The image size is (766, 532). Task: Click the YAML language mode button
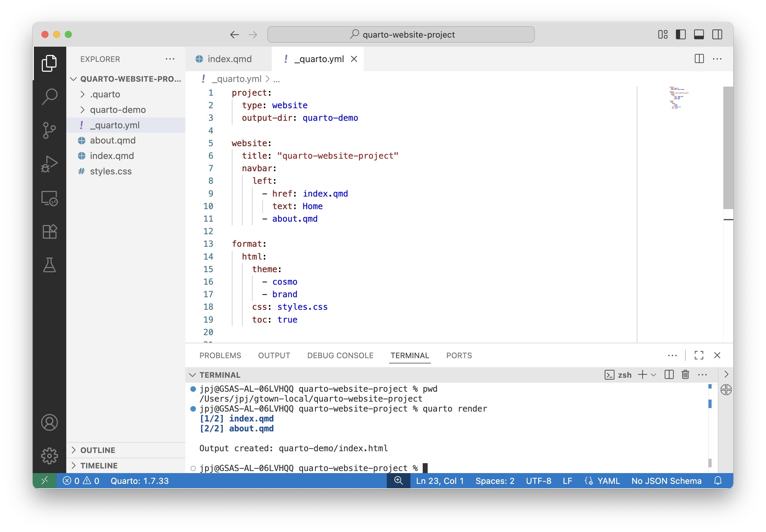pyautogui.click(x=608, y=481)
